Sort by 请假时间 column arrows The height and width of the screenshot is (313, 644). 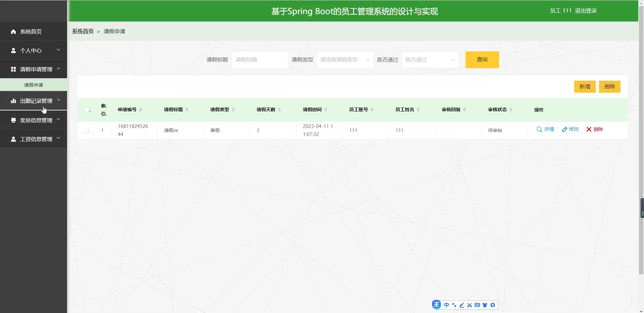click(326, 109)
